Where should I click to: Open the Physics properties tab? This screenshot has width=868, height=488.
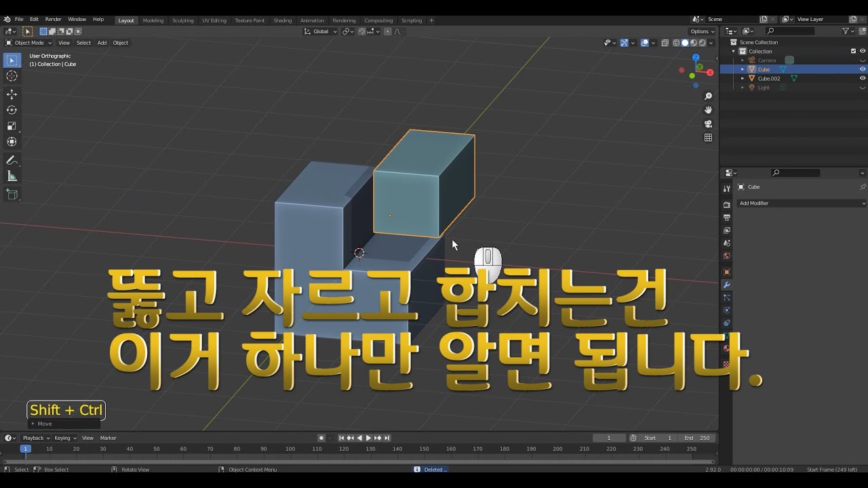click(727, 310)
